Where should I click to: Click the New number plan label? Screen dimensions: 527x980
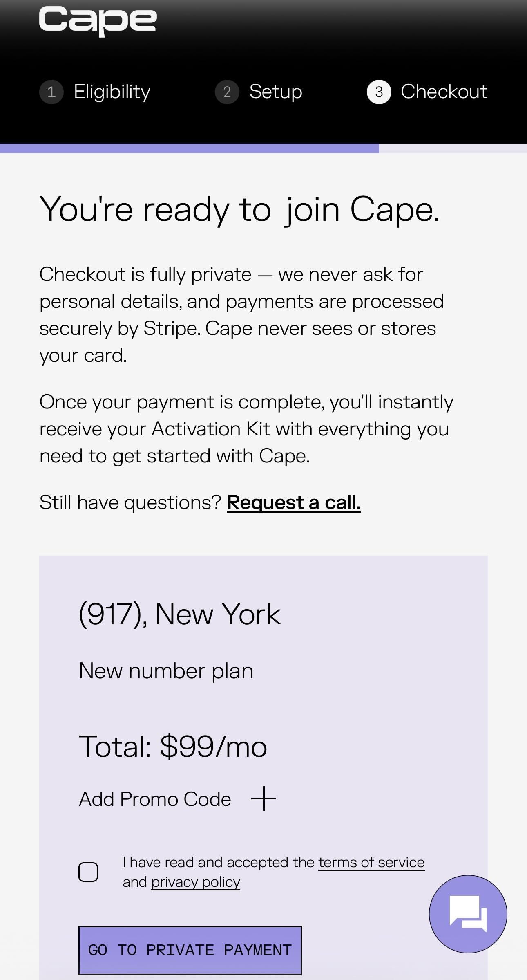(x=166, y=671)
